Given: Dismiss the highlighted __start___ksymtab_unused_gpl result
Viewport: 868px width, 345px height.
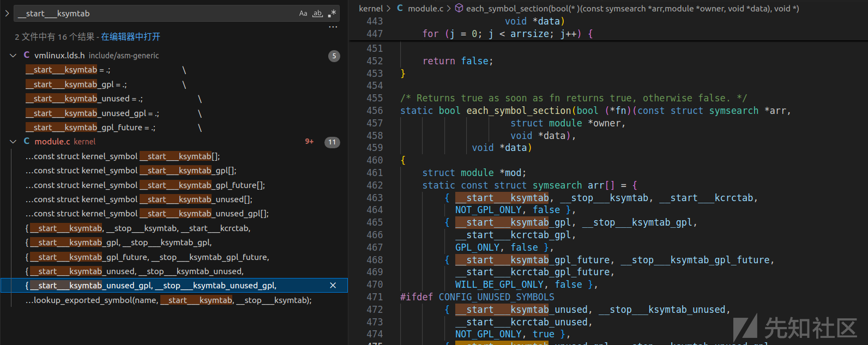Looking at the screenshot, I should click(333, 286).
